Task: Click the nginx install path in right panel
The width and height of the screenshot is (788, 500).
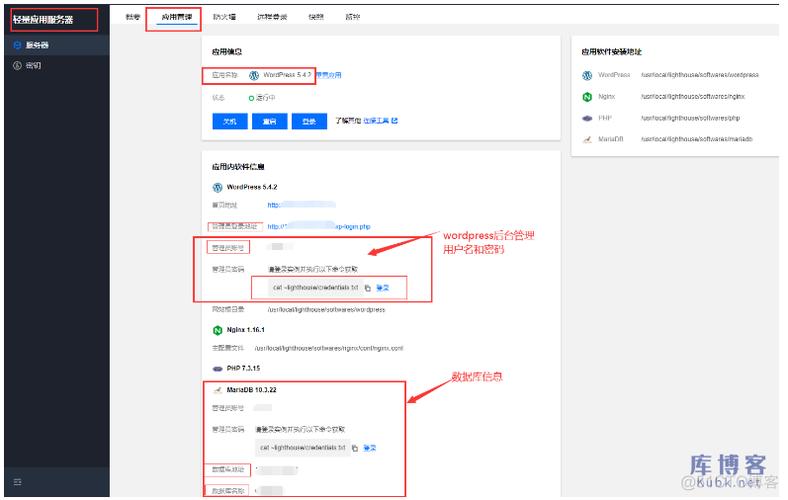Action: pyautogui.click(x=693, y=96)
